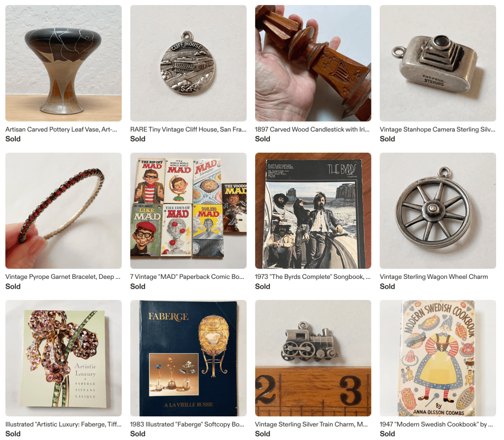The width and height of the screenshot is (504, 440).
Task: Open the "1973 The Byrds Complete Songbook" title
Action: (x=312, y=277)
